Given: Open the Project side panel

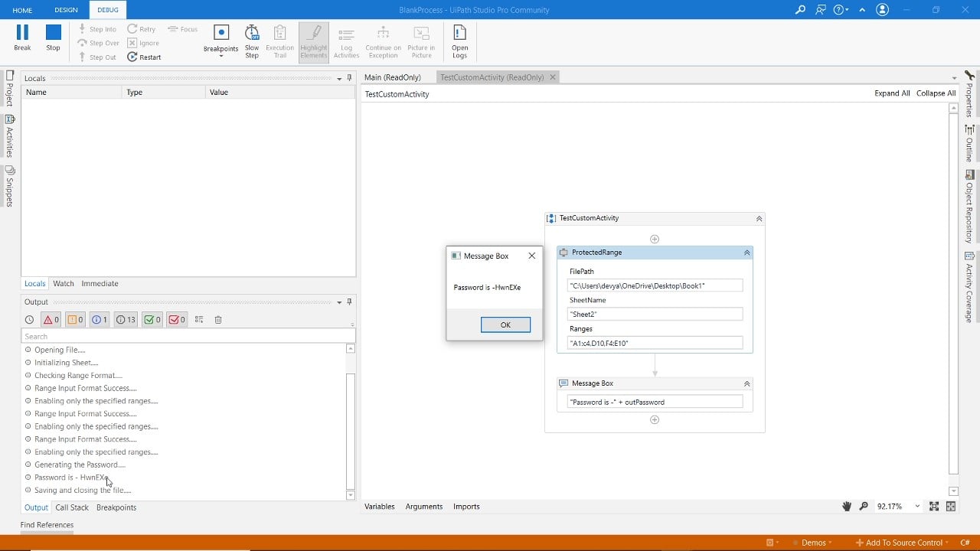Looking at the screenshot, I should 9,89.
